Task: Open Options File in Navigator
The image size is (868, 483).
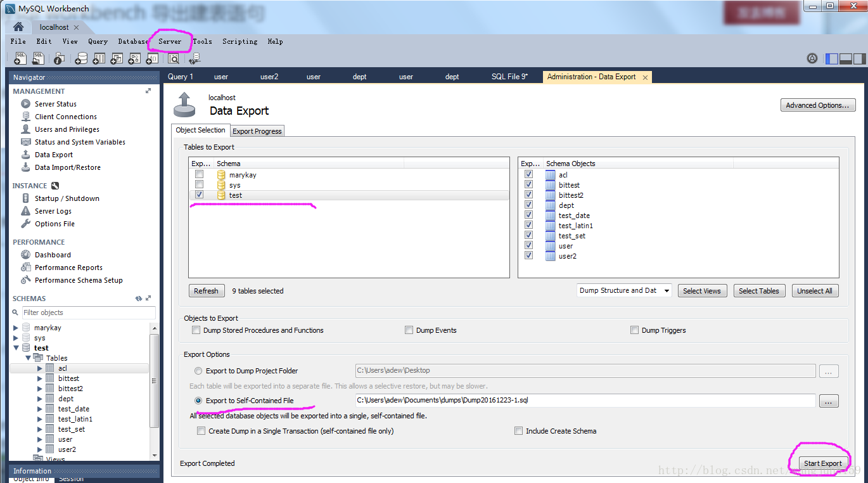Action: pyautogui.click(x=54, y=224)
